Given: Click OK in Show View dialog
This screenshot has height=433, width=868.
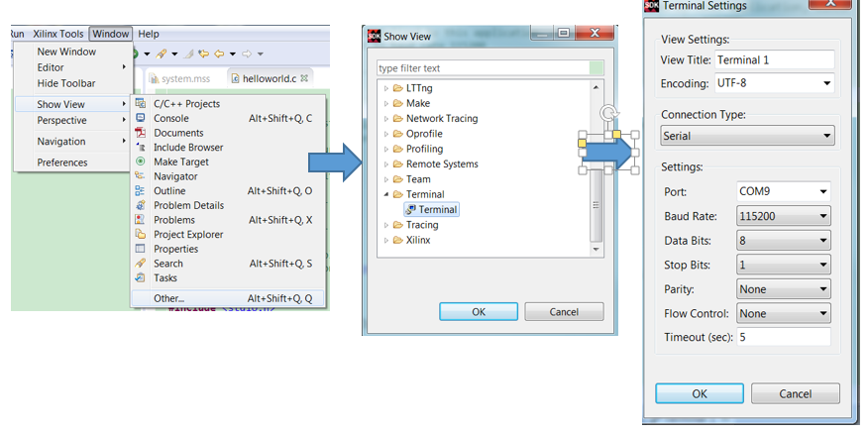Looking at the screenshot, I should click(479, 312).
